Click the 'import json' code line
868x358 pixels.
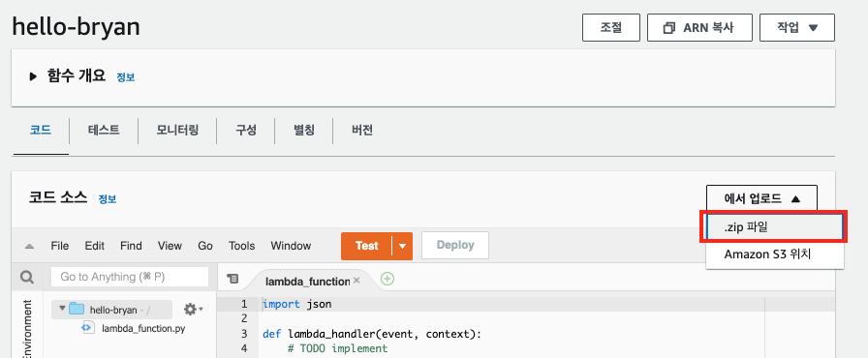tap(296, 304)
